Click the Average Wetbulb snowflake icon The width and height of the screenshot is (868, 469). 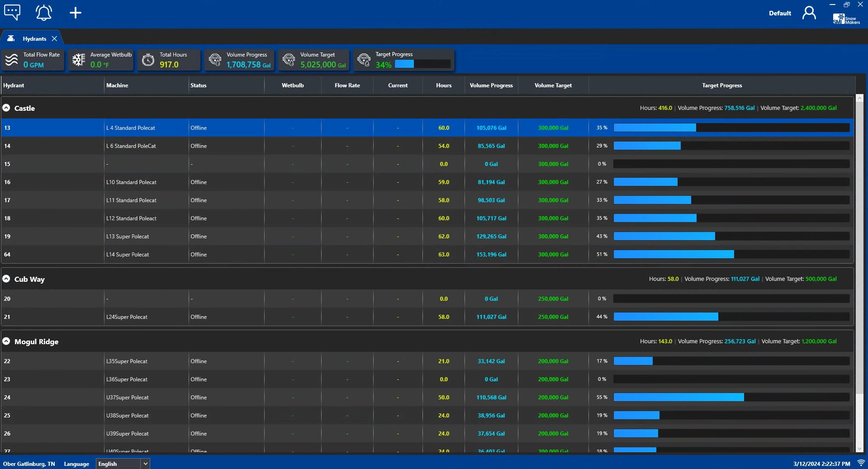pyautogui.click(x=78, y=60)
